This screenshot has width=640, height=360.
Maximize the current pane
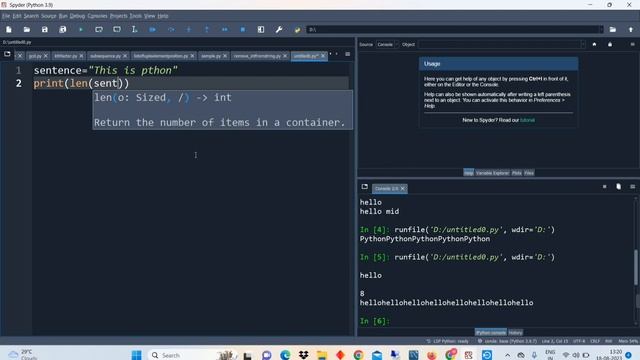pyautogui.click(x=261, y=29)
